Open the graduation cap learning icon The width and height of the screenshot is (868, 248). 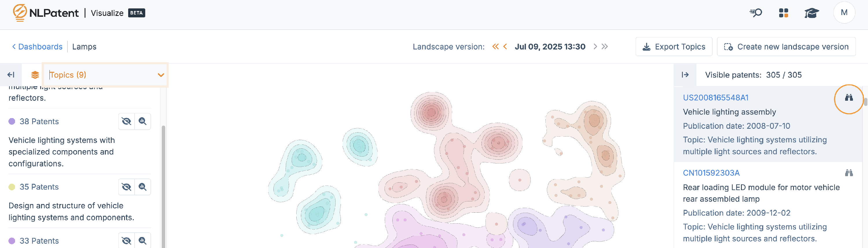tap(811, 13)
